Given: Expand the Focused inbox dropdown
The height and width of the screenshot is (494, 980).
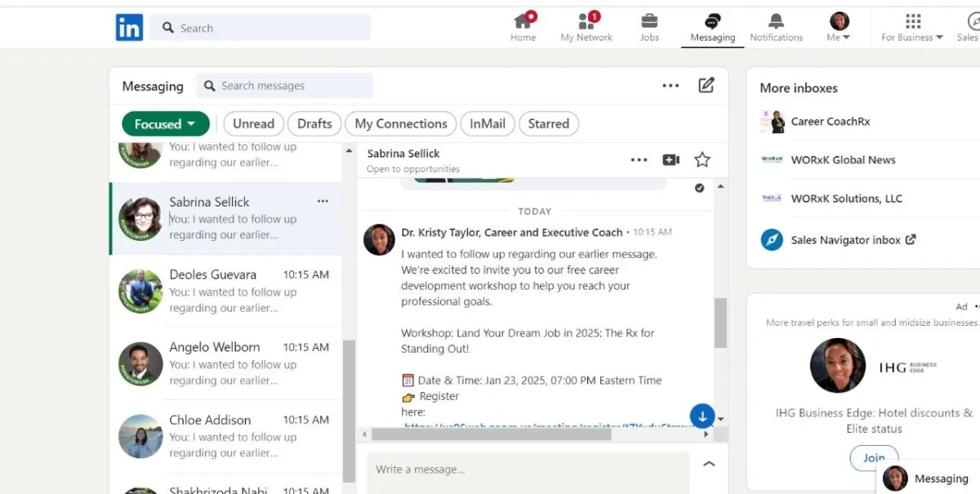Looking at the screenshot, I should pos(166,124).
